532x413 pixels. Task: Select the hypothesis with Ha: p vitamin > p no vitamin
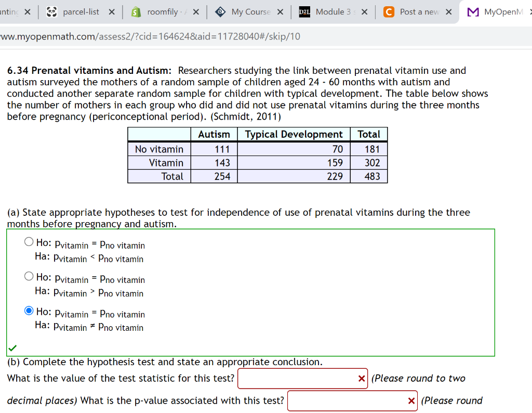[x=29, y=276]
